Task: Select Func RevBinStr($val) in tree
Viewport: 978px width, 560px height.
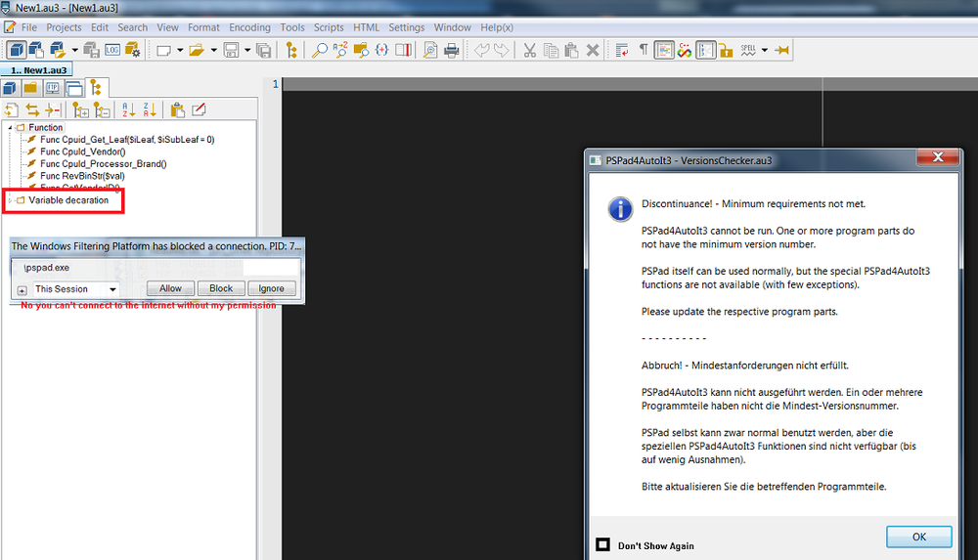Action: coord(82,177)
